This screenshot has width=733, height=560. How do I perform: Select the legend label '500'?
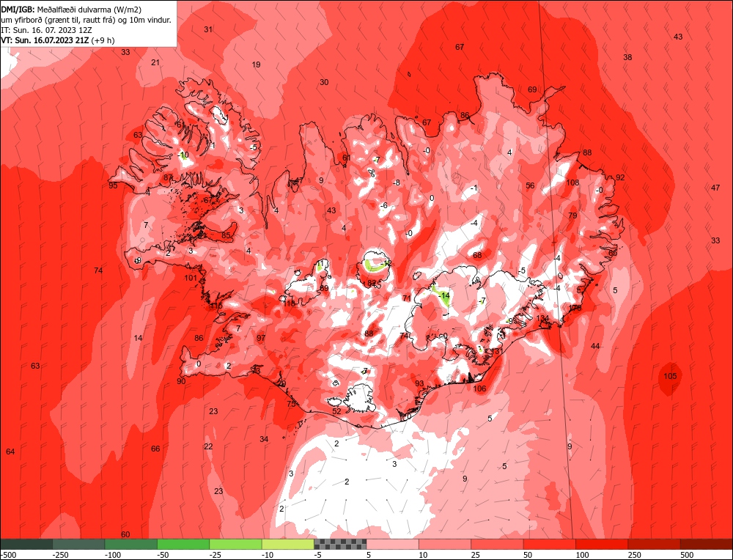click(687, 555)
